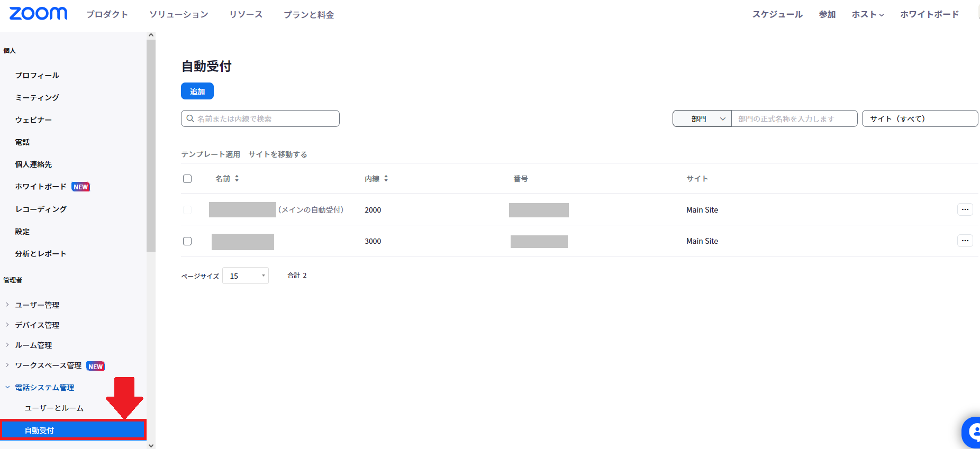
Task: Open the ホスト dropdown menu
Action: (868, 14)
